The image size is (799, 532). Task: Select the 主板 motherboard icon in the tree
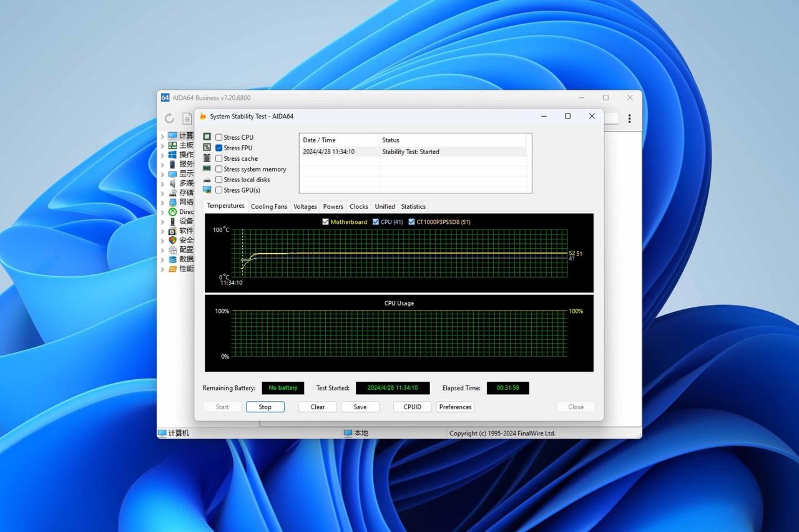(173, 145)
